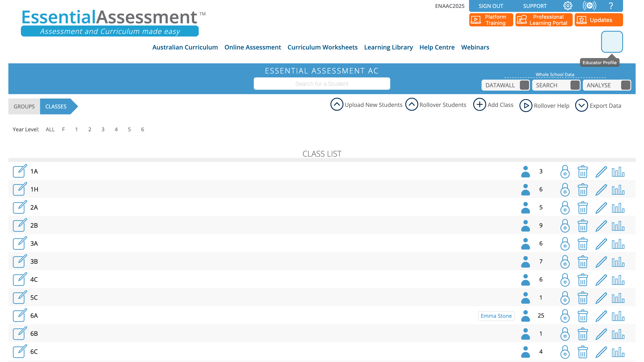The width and height of the screenshot is (644, 362).
Task: Open the lock icon for class 2B
Action: (565, 226)
